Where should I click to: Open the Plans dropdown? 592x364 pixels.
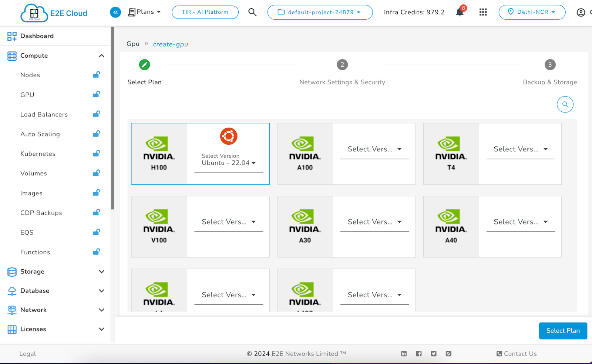(144, 12)
